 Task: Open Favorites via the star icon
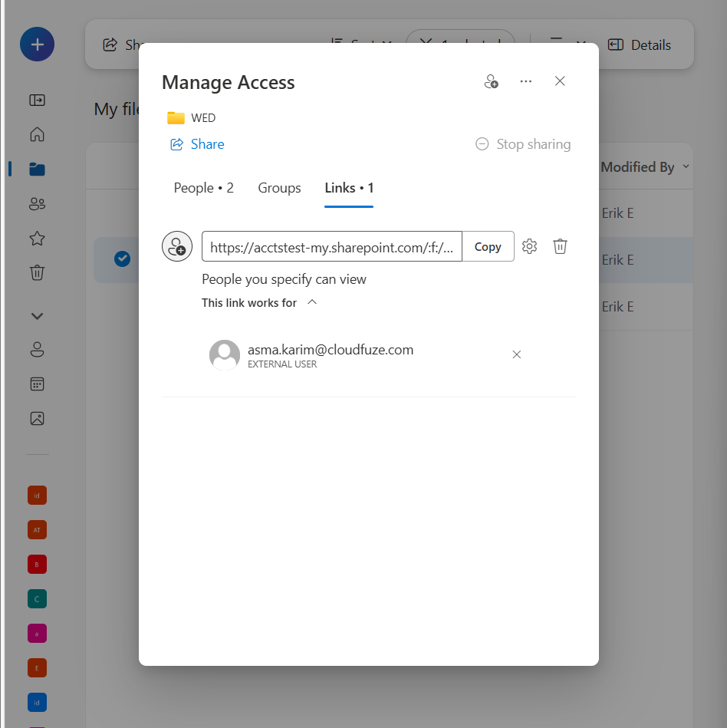36,239
